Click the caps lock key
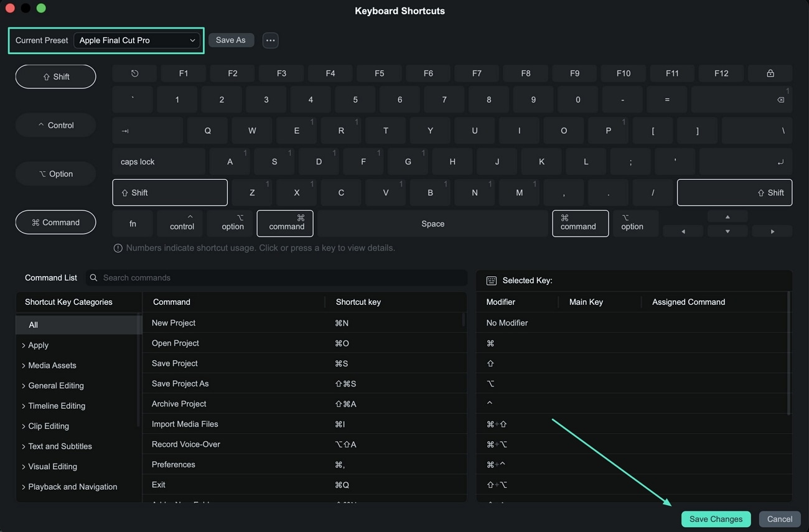This screenshot has height=532, width=809. [159, 162]
